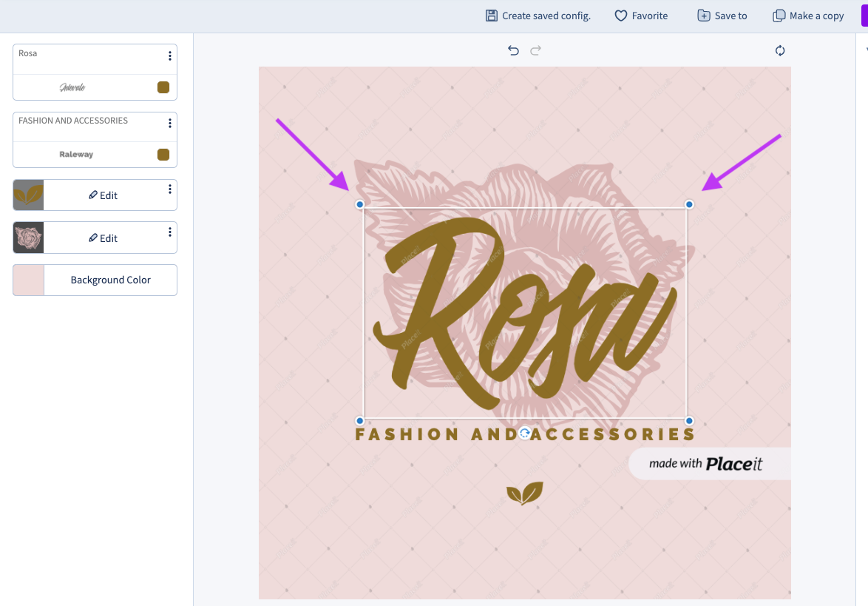Click the refresh/reset icon above canvas
Image resolution: width=868 pixels, height=606 pixels.
[x=780, y=50]
